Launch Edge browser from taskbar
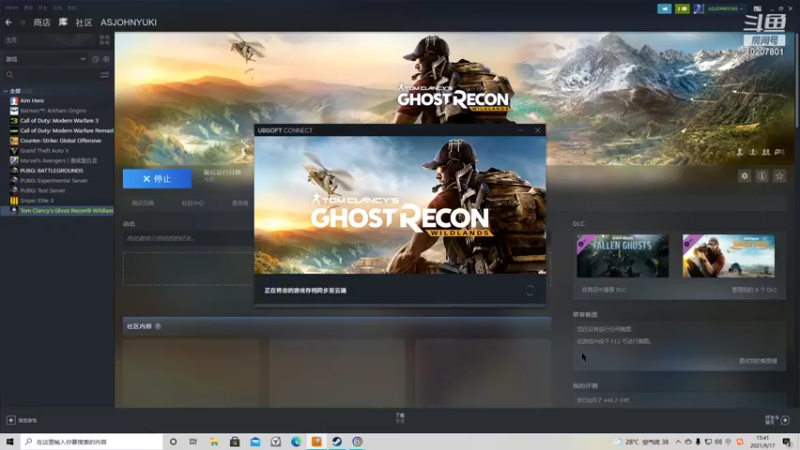Viewport: 800px width, 450px height. point(296,441)
